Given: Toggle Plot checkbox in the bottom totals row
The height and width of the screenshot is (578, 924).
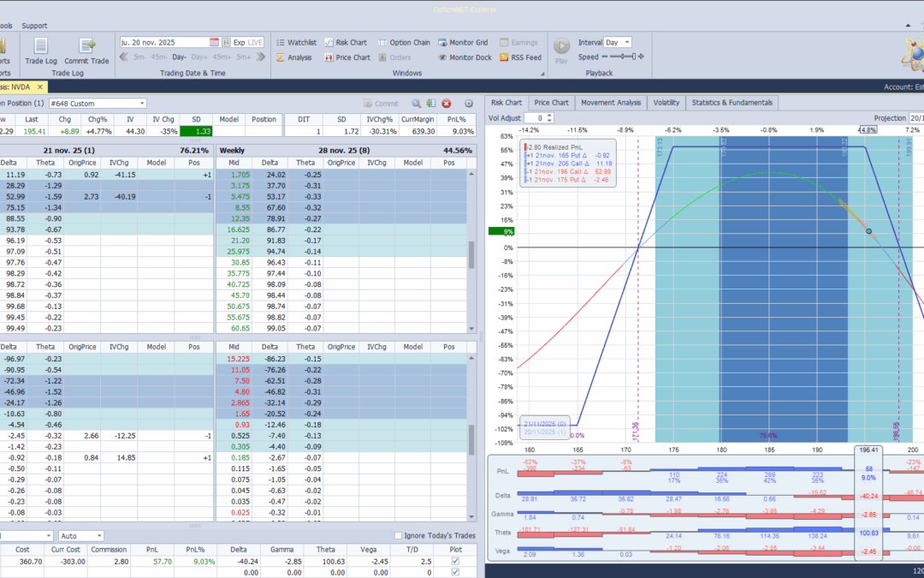Looking at the screenshot, I should (x=455, y=572).
